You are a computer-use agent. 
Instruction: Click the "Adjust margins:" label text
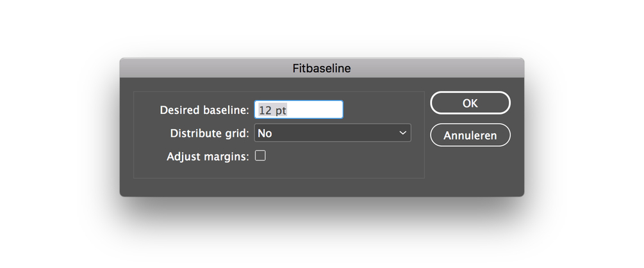[x=207, y=156]
